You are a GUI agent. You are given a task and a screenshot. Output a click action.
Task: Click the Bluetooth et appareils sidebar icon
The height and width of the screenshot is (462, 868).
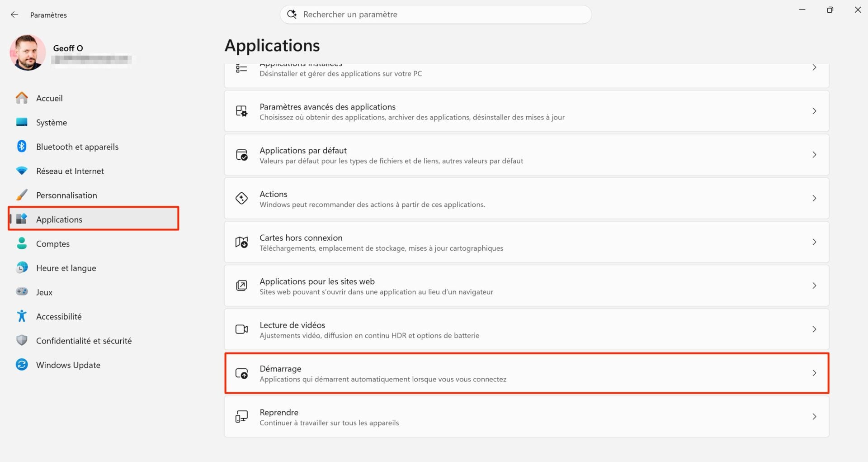coord(22,146)
